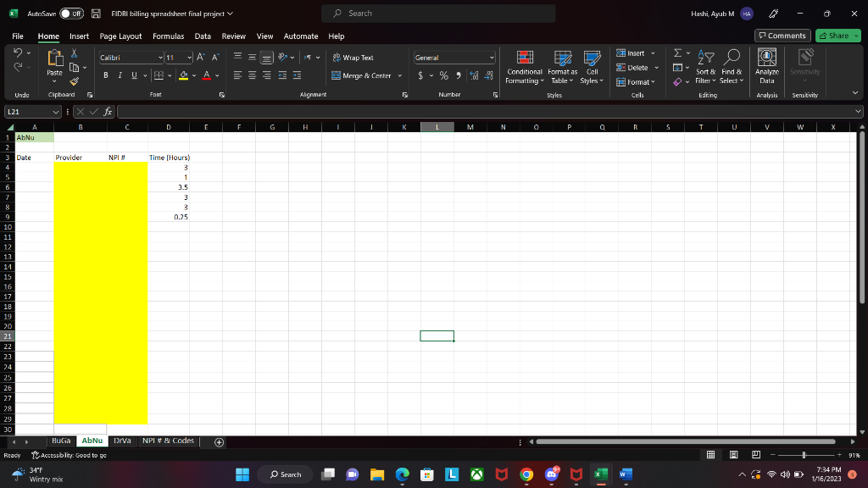
Task: Click the Decrease Decimal icon
Action: coord(488,75)
